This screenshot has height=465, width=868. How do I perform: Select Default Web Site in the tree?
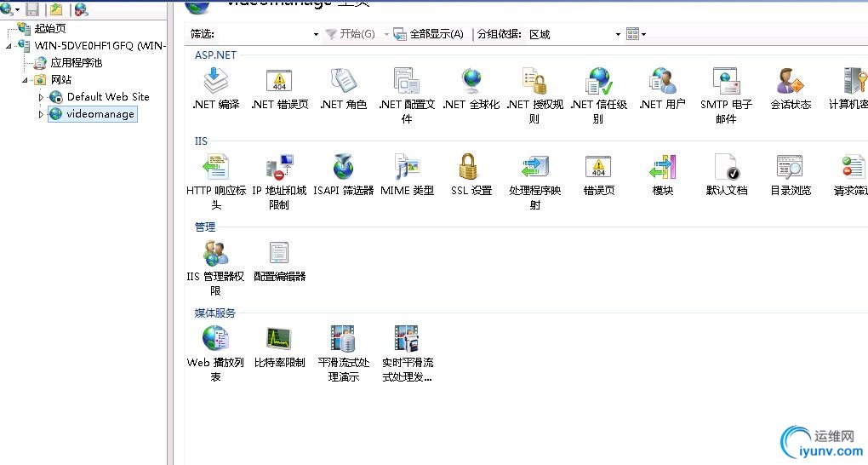click(x=100, y=97)
